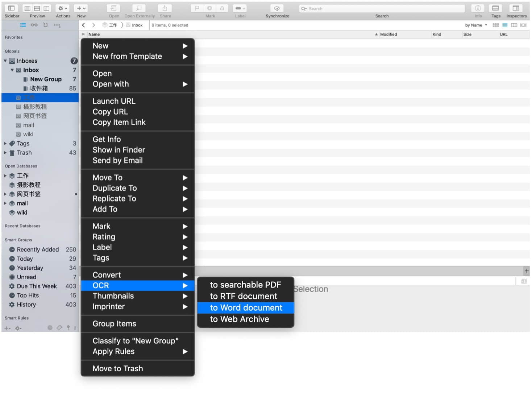The image size is (532, 393).
Task: Switch to cover flow view
Action: point(523,25)
